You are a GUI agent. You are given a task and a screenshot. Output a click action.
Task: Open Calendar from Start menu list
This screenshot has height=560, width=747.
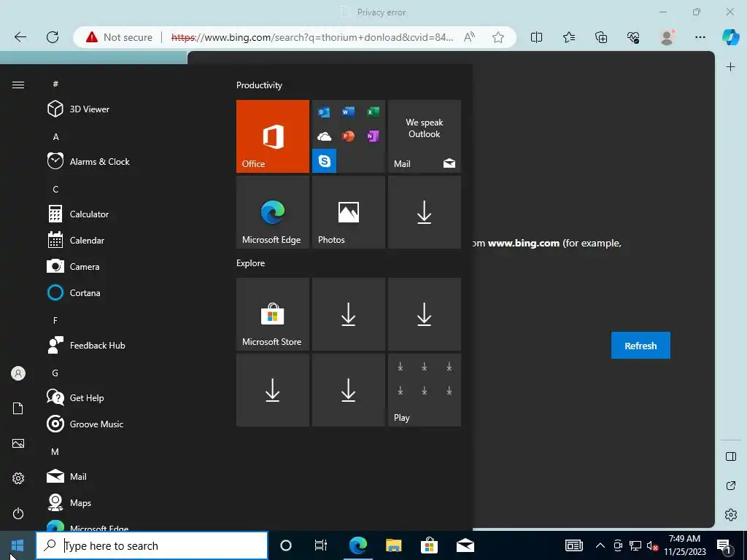click(x=76, y=241)
